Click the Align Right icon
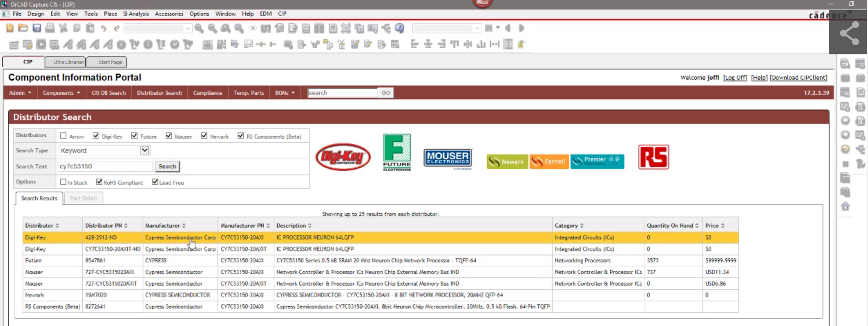This screenshot has height=326, width=868. click(442, 45)
